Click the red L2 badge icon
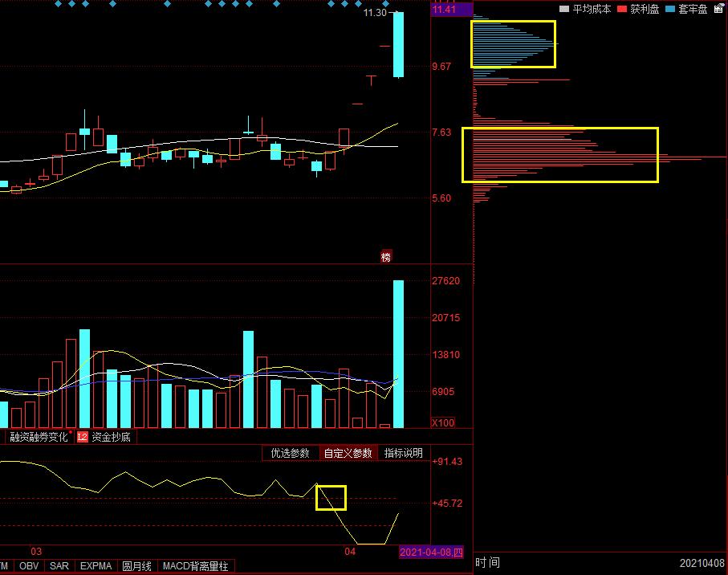Screen dimensions: 728x575 [82, 437]
